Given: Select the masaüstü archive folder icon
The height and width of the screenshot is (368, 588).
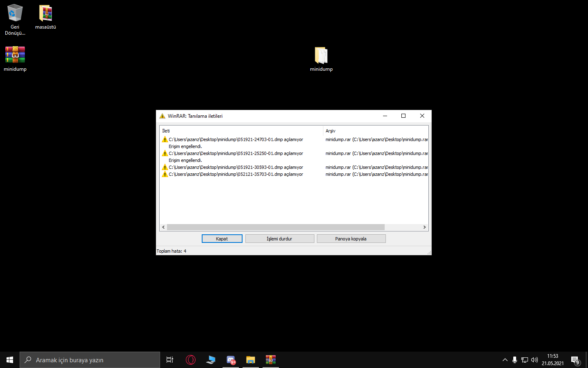Looking at the screenshot, I should pos(45,17).
